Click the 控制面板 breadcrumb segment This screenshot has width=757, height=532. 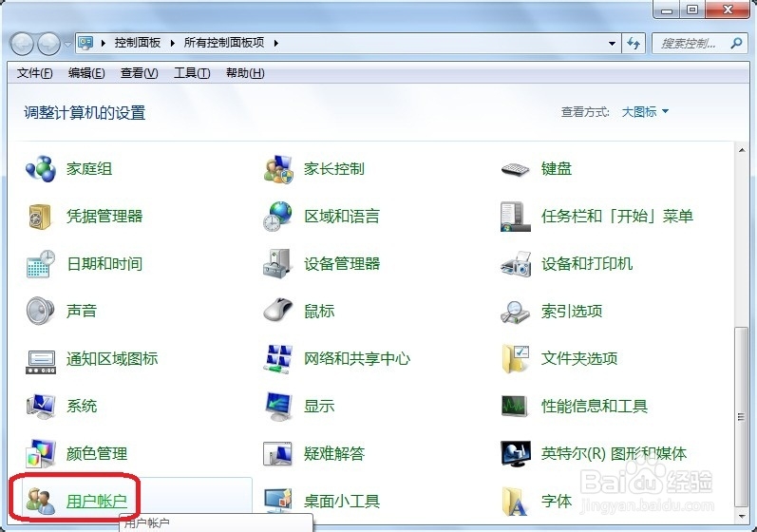click(137, 43)
